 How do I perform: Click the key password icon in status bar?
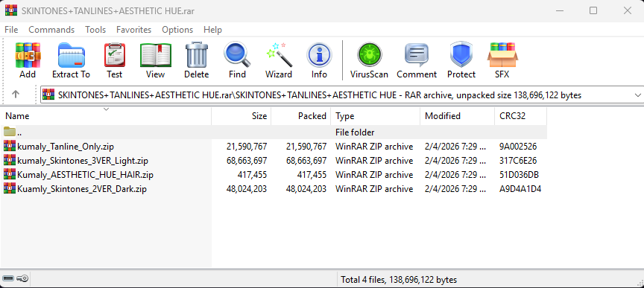[x=22, y=279]
